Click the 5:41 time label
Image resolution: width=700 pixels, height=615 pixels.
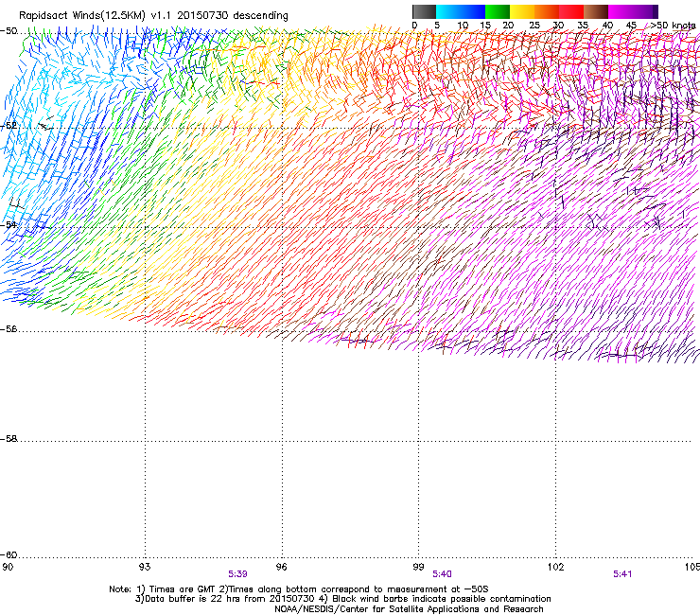(622, 574)
